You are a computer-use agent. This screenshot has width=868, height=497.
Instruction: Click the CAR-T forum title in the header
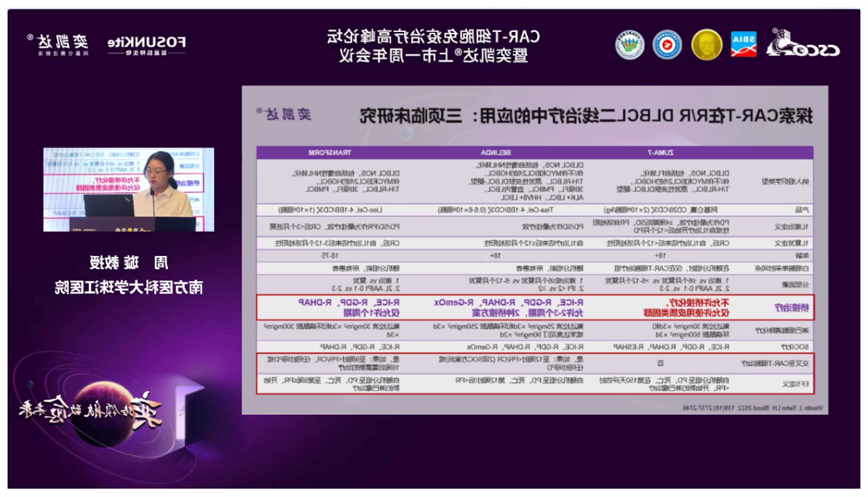(x=434, y=45)
